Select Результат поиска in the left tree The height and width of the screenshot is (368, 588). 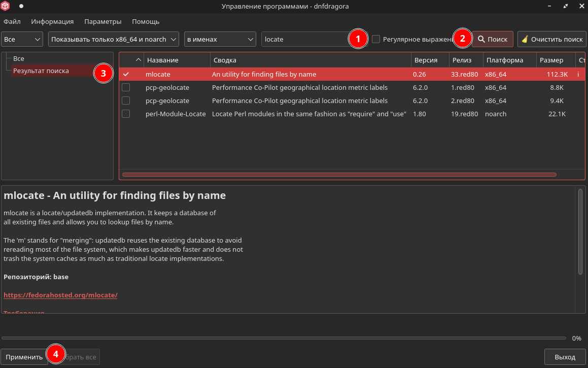click(x=41, y=71)
